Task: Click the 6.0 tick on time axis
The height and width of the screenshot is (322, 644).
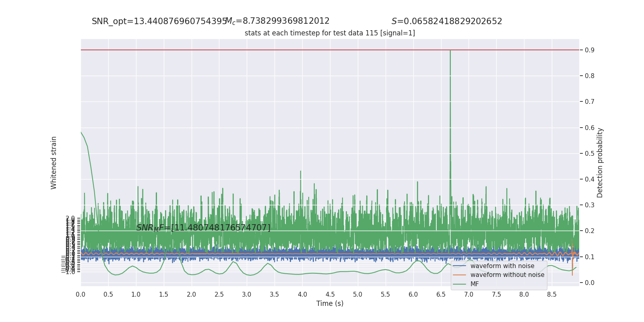Action: click(x=413, y=295)
